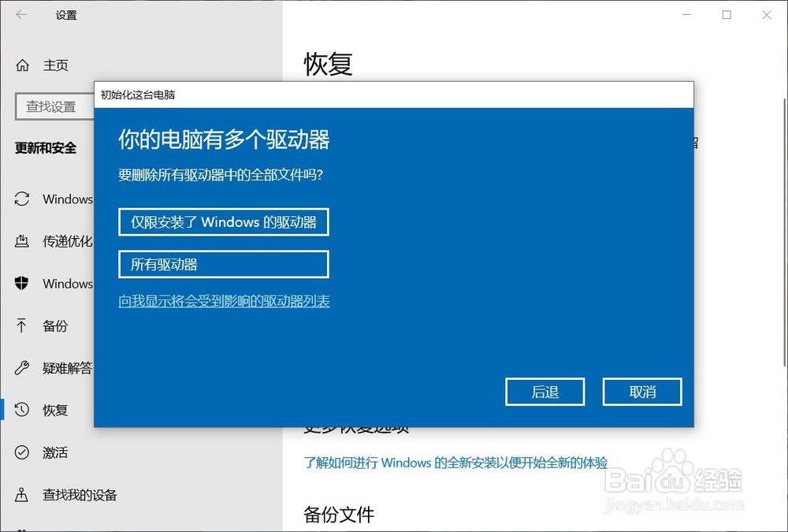Open 备份 in the sidebar
Image resolution: width=788 pixels, height=532 pixels.
(55, 326)
